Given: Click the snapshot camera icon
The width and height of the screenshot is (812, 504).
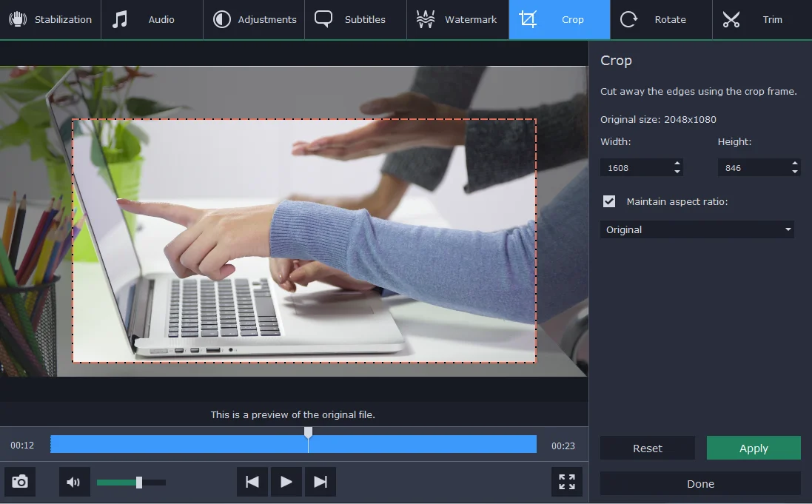Looking at the screenshot, I should (19, 482).
